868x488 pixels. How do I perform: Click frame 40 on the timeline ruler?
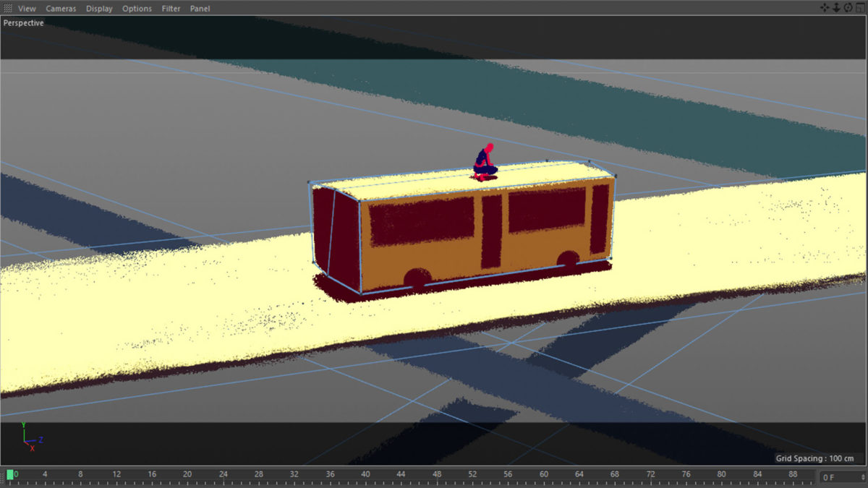[365, 475]
